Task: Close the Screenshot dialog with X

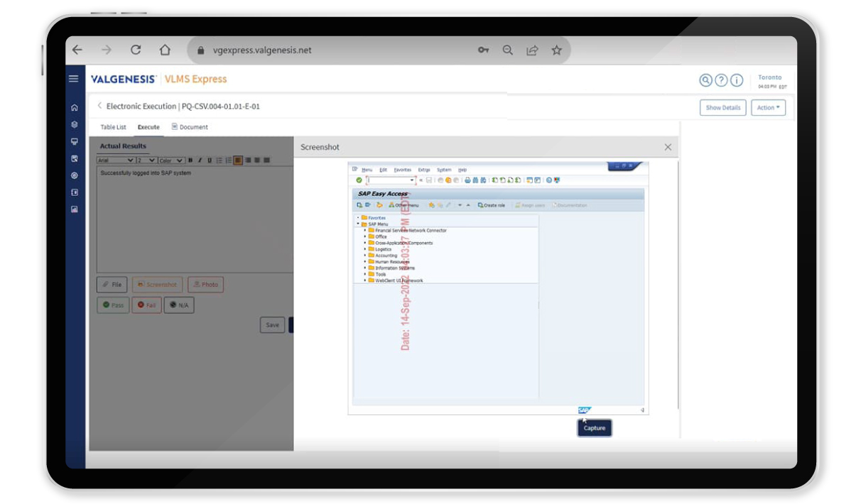Action: click(668, 147)
